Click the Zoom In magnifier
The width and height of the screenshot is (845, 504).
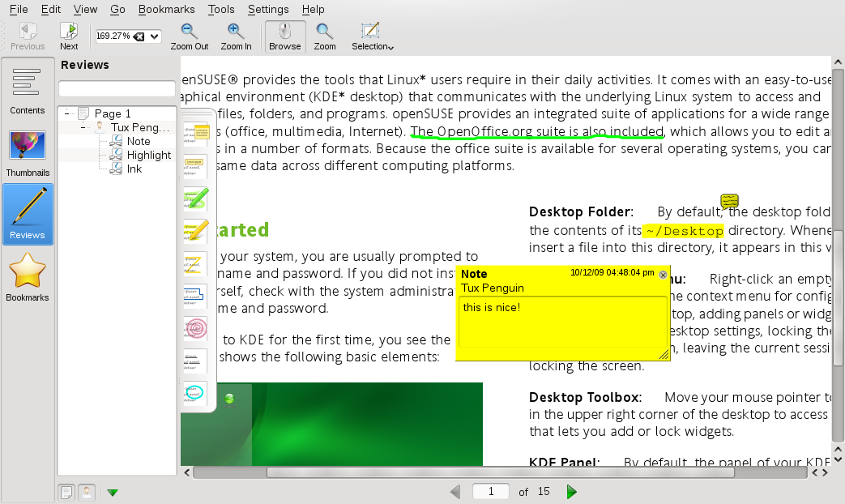(x=236, y=36)
